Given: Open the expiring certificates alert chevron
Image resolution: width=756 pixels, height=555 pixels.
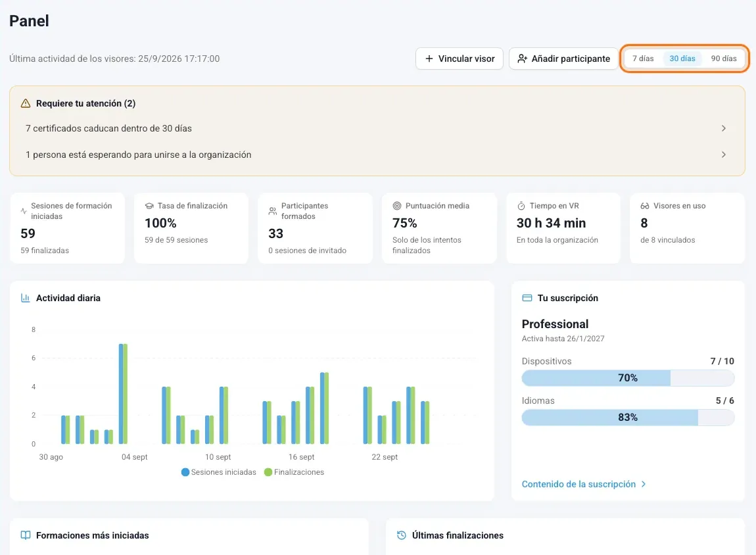Looking at the screenshot, I should [x=723, y=128].
